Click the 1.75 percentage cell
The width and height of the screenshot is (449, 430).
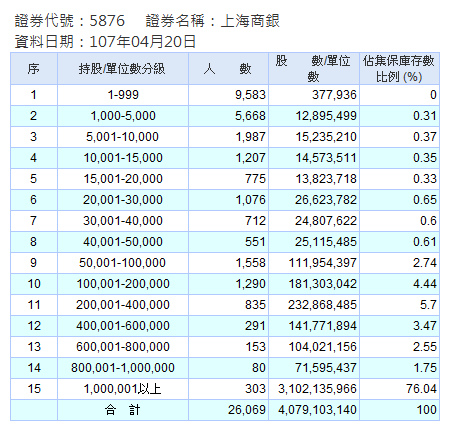point(399,368)
